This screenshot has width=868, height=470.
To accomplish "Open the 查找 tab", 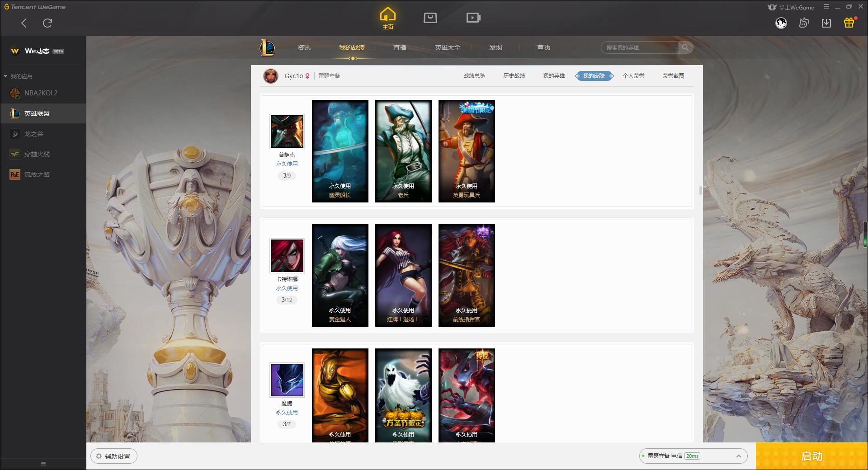I will [x=543, y=47].
